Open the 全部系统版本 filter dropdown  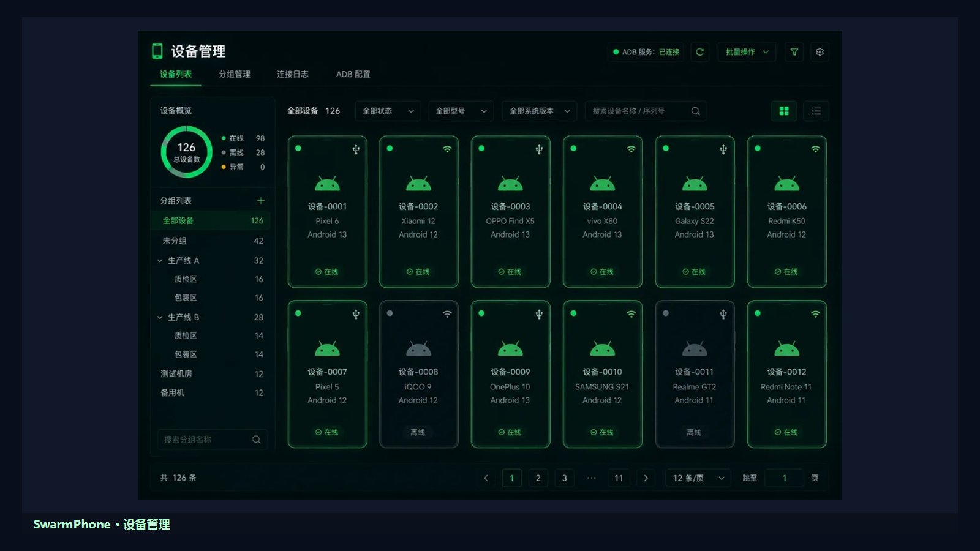point(539,111)
